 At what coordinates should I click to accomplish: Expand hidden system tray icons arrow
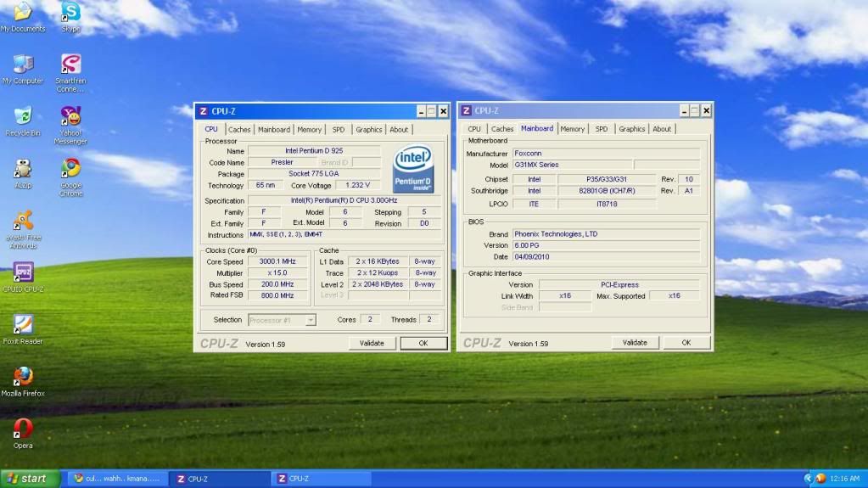pos(809,479)
